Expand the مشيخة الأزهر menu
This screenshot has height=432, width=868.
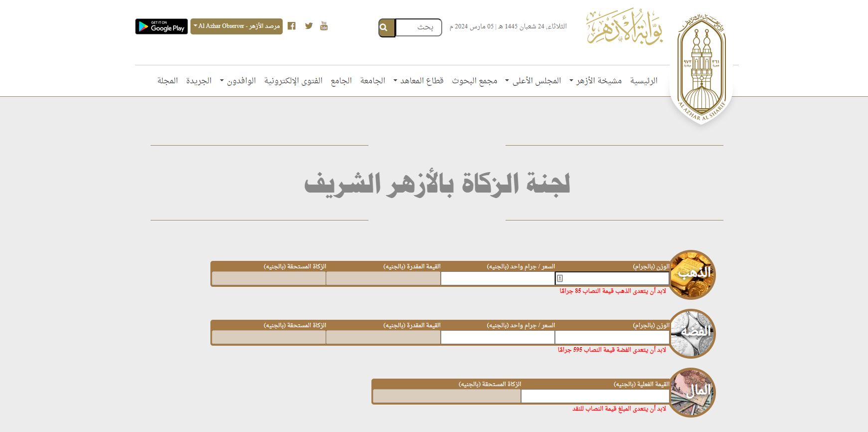[x=596, y=80]
